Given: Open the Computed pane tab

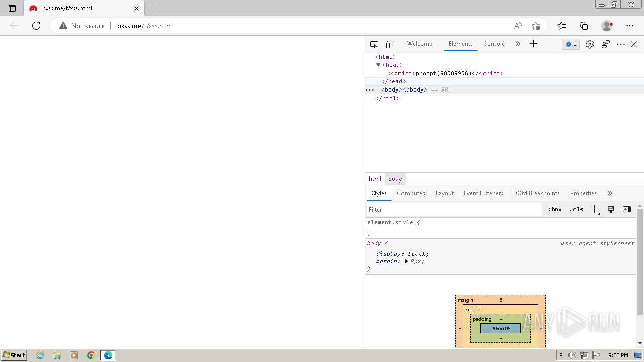Looking at the screenshot, I should (411, 193).
